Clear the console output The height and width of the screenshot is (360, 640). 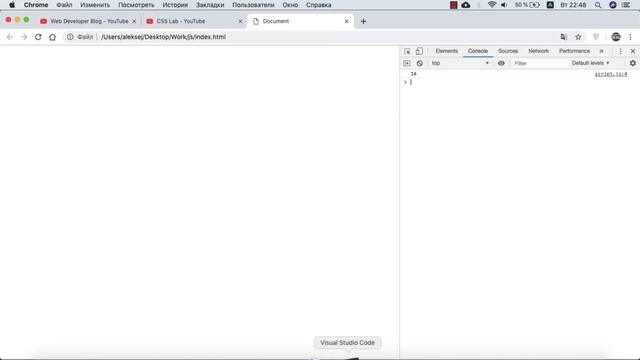[x=420, y=63]
